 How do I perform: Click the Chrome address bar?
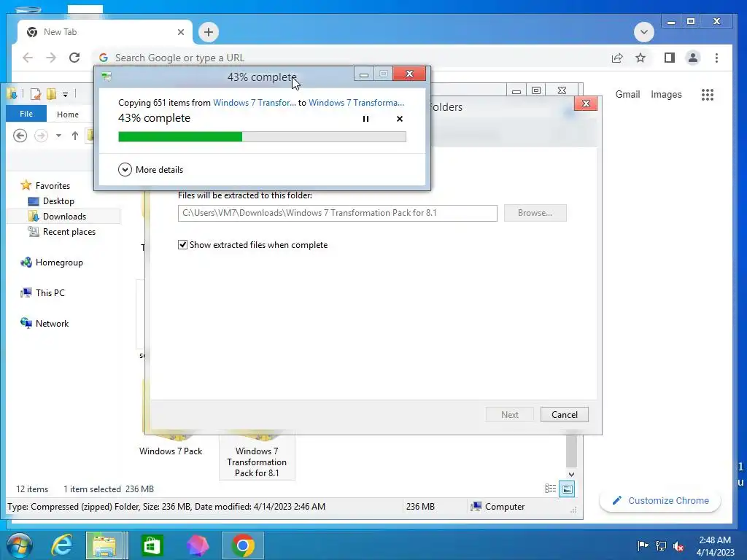[x=350, y=58]
